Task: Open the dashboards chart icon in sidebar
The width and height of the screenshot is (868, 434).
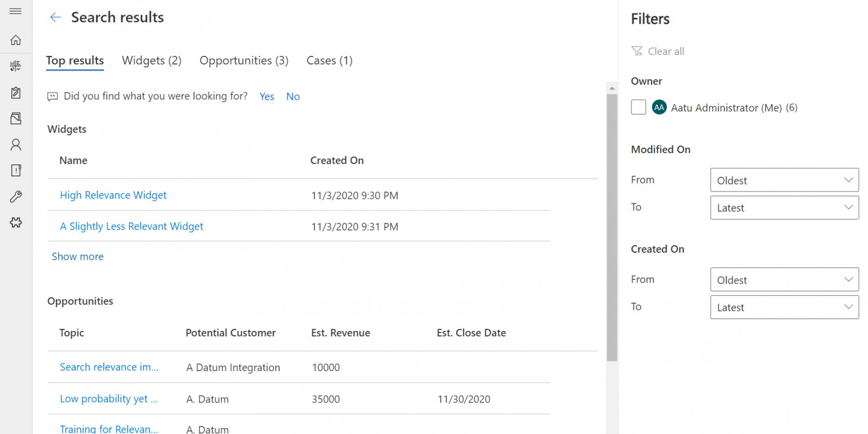Action: point(16,66)
